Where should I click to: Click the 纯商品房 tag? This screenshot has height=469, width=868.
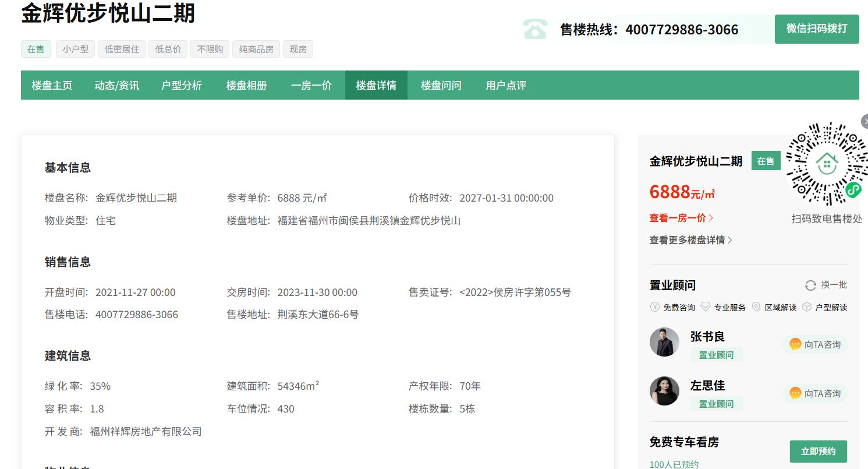tap(256, 49)
